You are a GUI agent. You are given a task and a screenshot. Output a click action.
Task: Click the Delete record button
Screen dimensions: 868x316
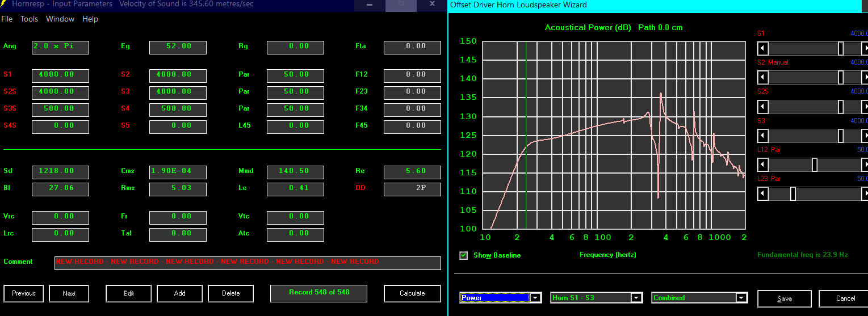pyautogui.click(x=230, y=293)
